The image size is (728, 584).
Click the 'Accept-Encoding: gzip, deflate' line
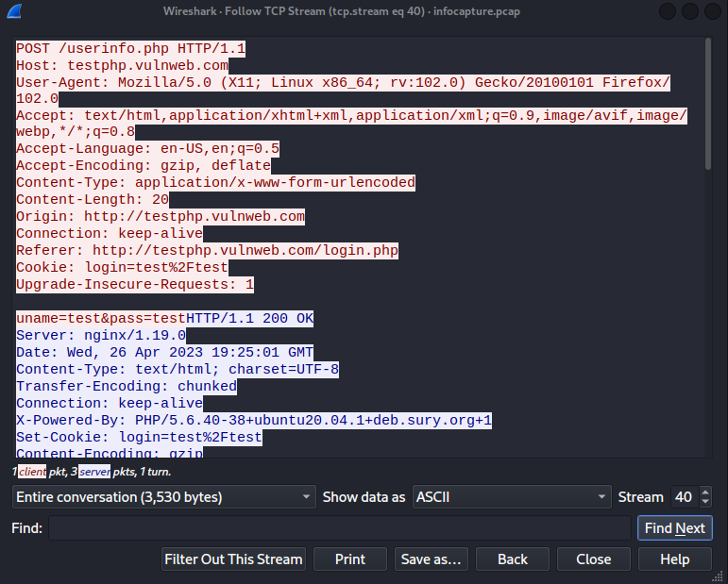tap(144, 165)
